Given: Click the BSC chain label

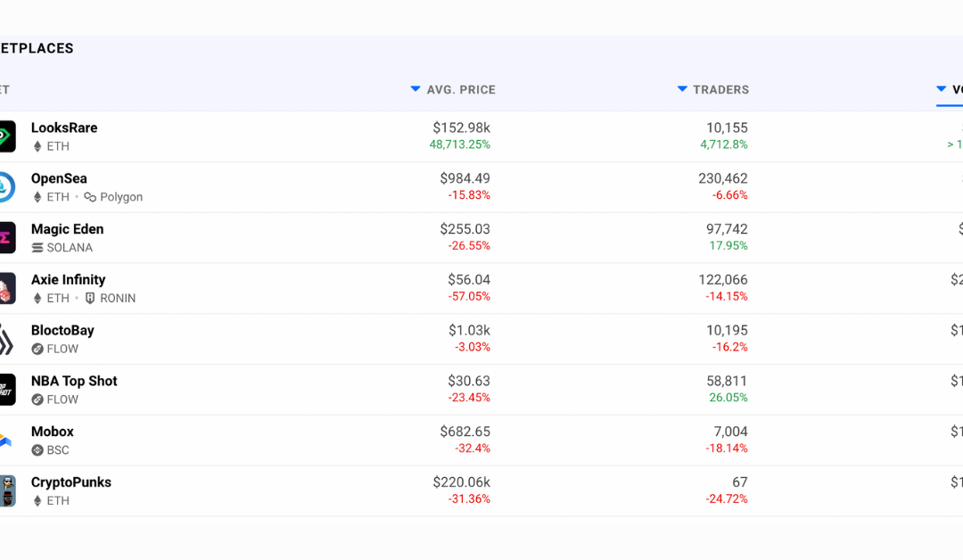Looking at the screenshot, I should [x=58, y=450].
